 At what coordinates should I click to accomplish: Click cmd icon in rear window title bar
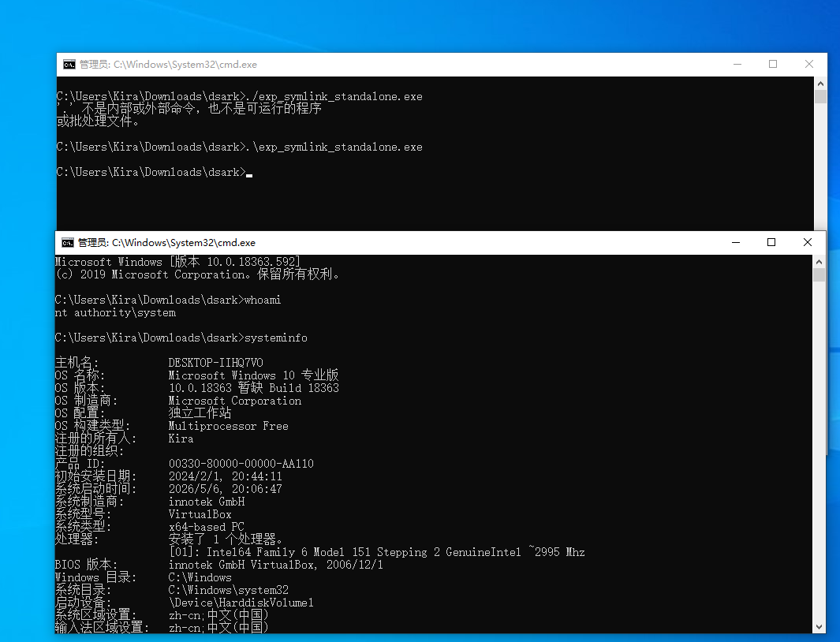click(69, 65)
